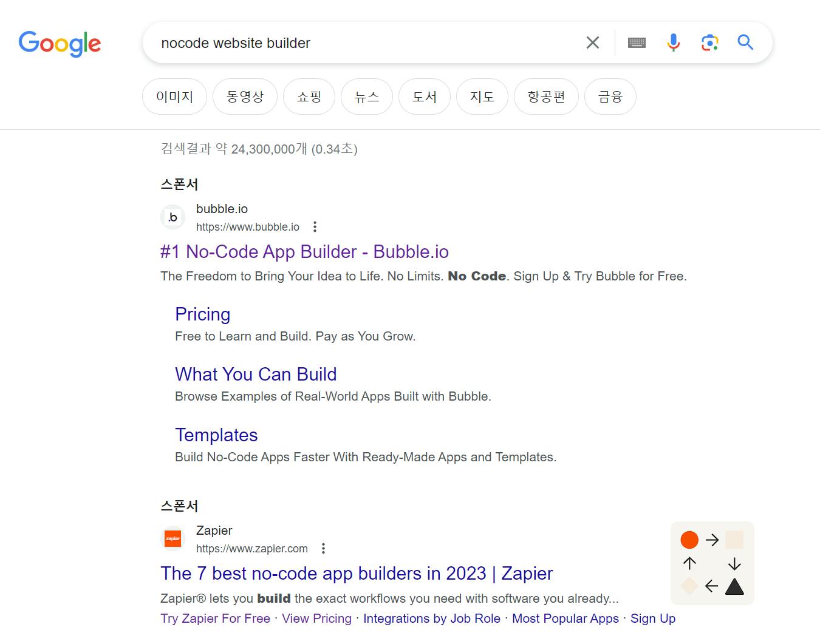Image resolution: width=820 pixels, height=644 pixels.
Task: Click the Zapier favicon
Action: (x=173, y=539)
